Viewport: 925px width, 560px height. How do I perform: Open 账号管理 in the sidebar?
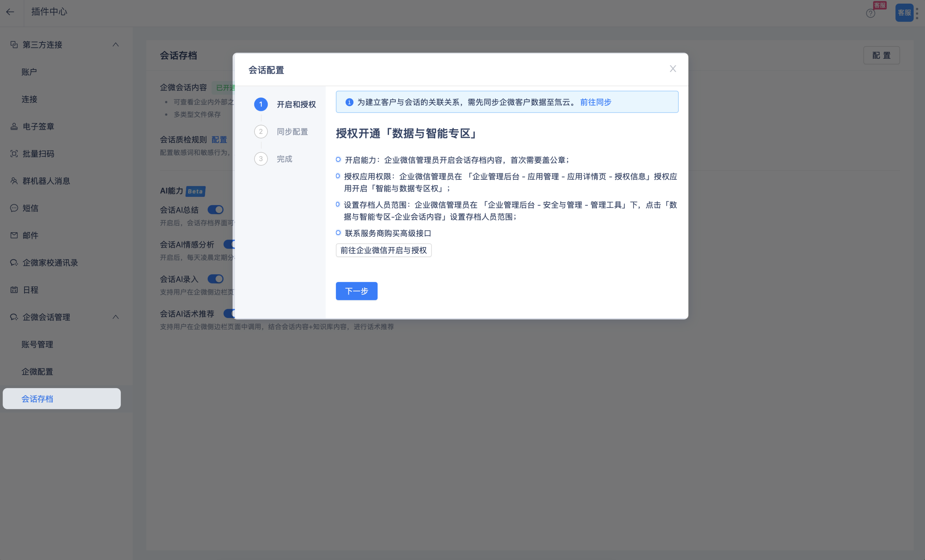tap(37, 344)
